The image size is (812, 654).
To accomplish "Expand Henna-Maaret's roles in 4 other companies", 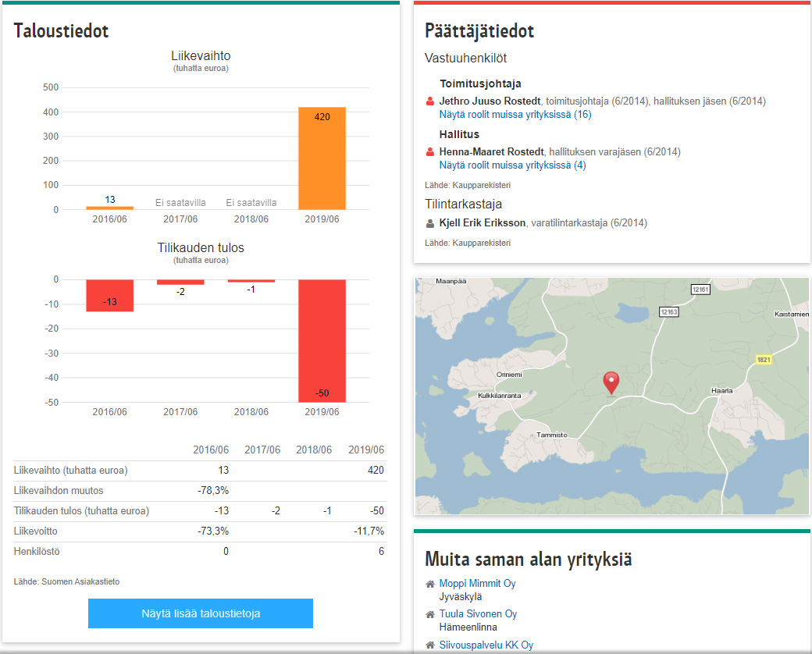I will [511, 165].
